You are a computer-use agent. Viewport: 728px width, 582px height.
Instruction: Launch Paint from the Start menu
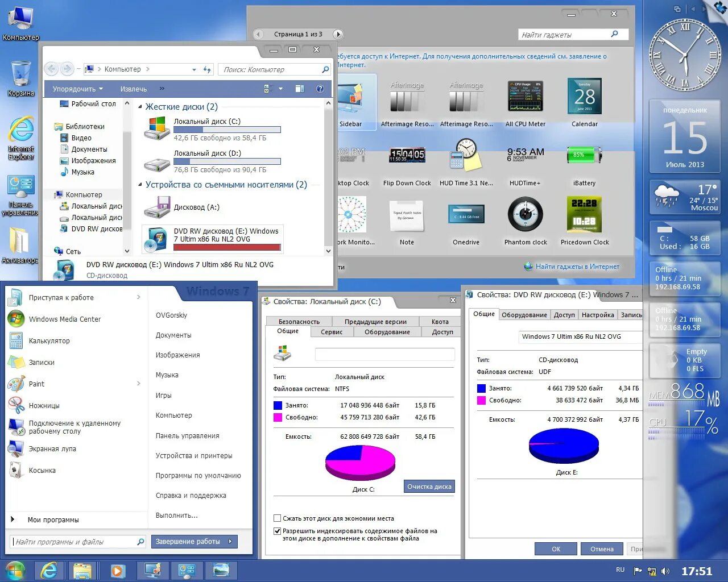(36, 384)
